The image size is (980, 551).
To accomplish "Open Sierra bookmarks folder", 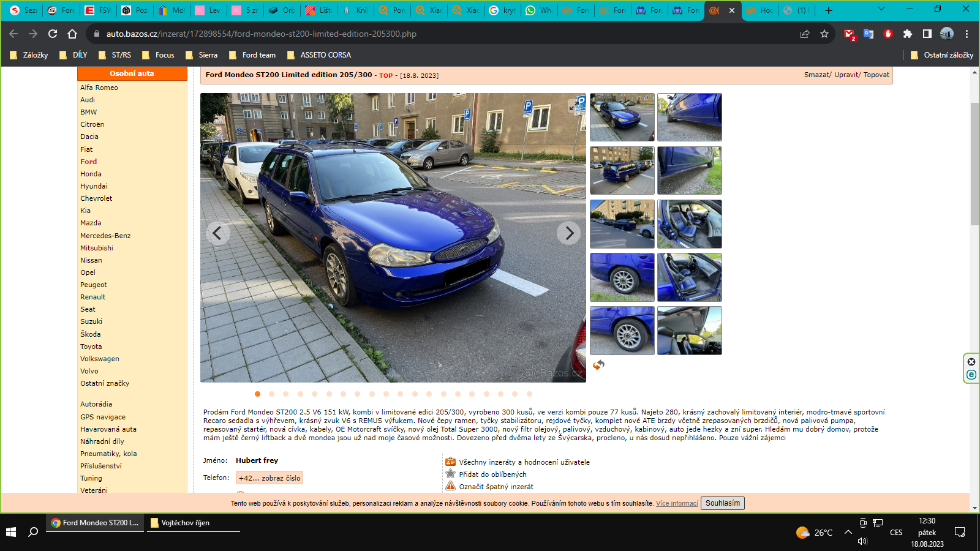I will tap(202, 54).
